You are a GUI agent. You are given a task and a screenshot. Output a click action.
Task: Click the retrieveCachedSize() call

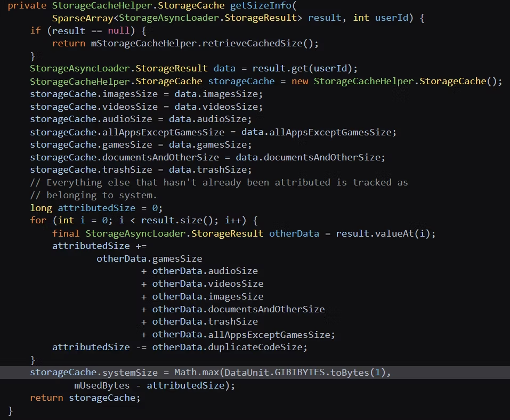click(x=257, y=43)
